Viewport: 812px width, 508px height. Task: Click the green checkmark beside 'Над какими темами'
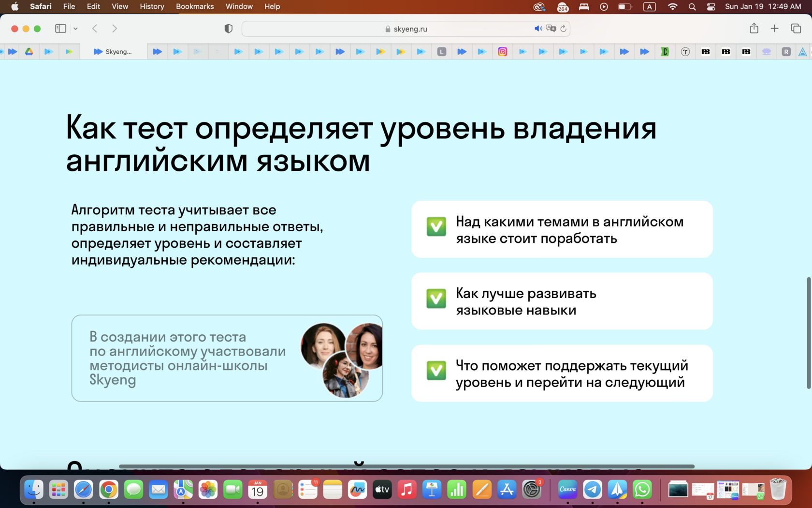click(436, 226)
